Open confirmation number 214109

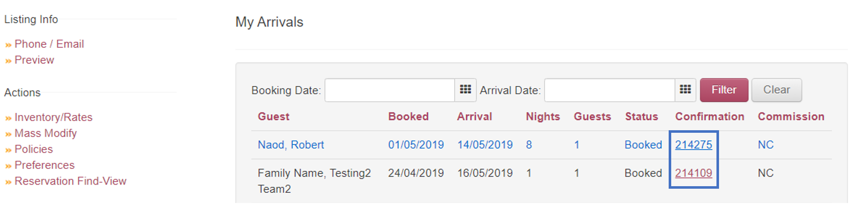point(694,173)
